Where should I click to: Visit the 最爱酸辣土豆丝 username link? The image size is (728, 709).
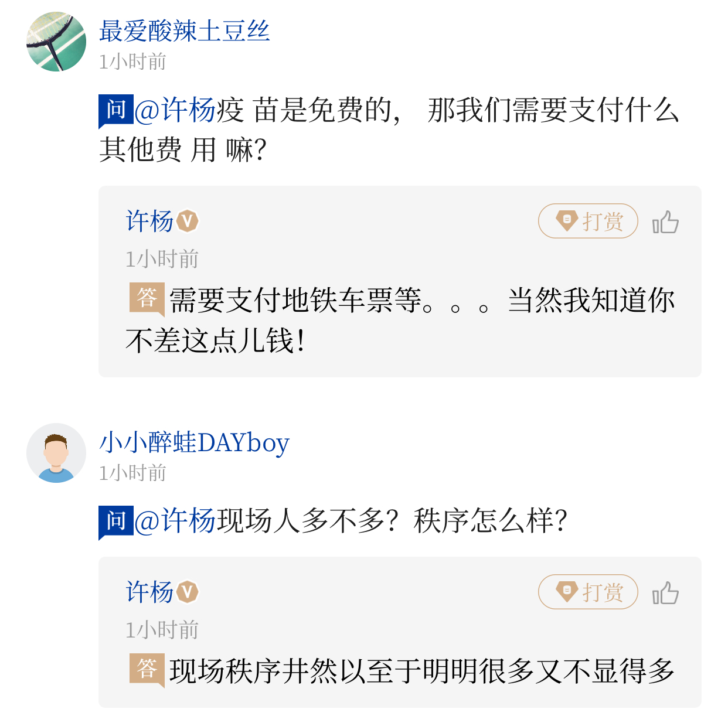185,32
